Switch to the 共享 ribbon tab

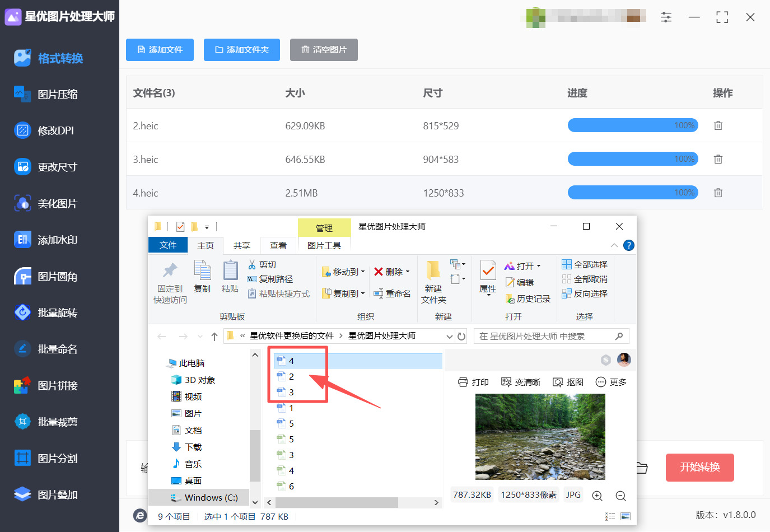[242, 245]
